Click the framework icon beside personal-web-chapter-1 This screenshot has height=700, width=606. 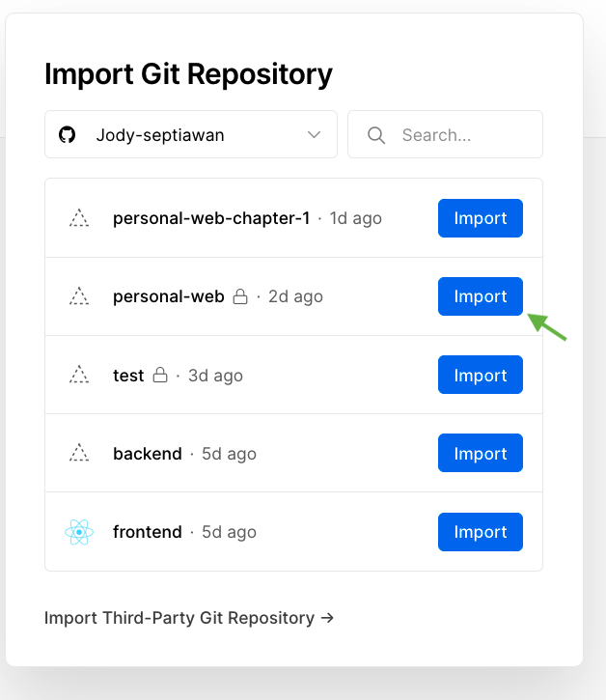pos(79,218)
